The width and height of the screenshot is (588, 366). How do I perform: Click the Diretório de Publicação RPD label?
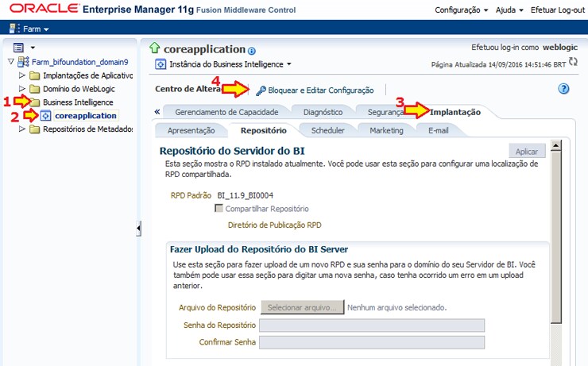(x=274, y=225)
